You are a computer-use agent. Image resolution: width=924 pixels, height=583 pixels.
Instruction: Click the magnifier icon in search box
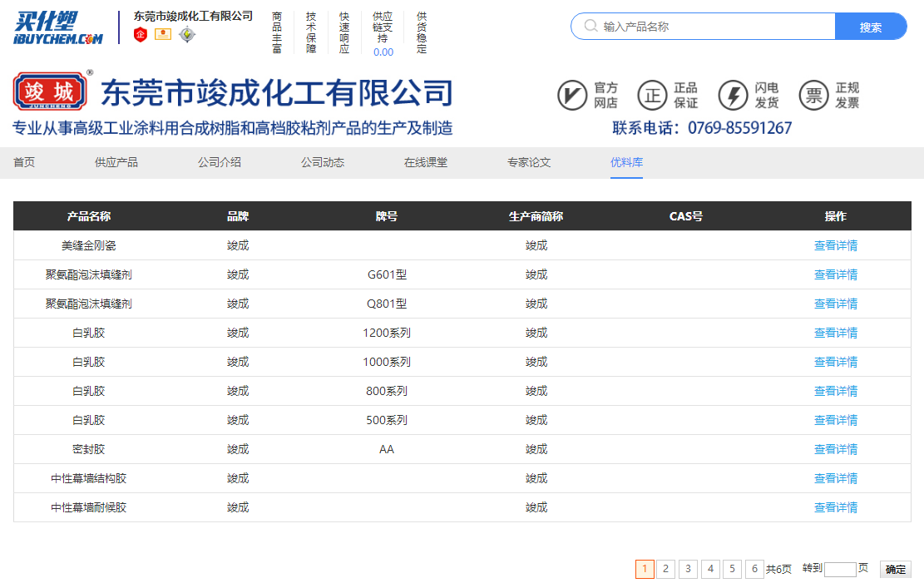pos(590,26)
